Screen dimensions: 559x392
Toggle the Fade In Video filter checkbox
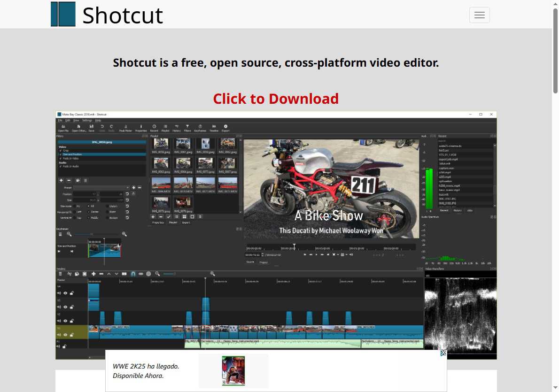point(61,158)
